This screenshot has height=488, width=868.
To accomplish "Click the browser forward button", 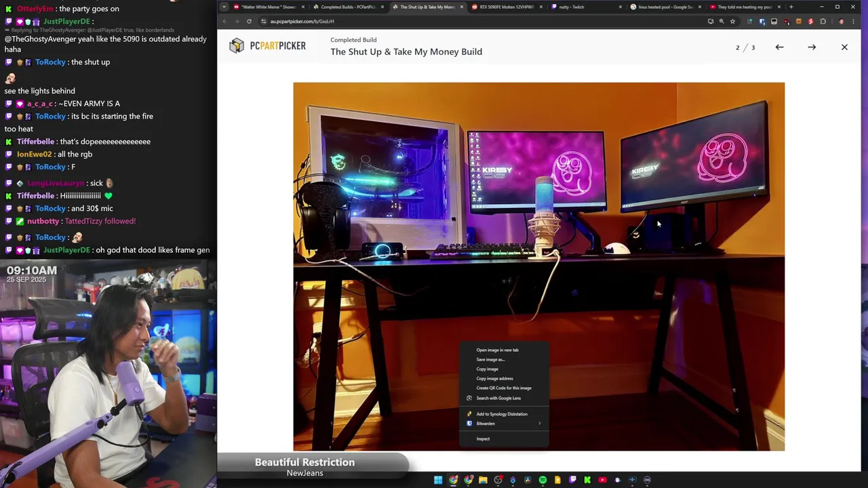I will [237, 21].
